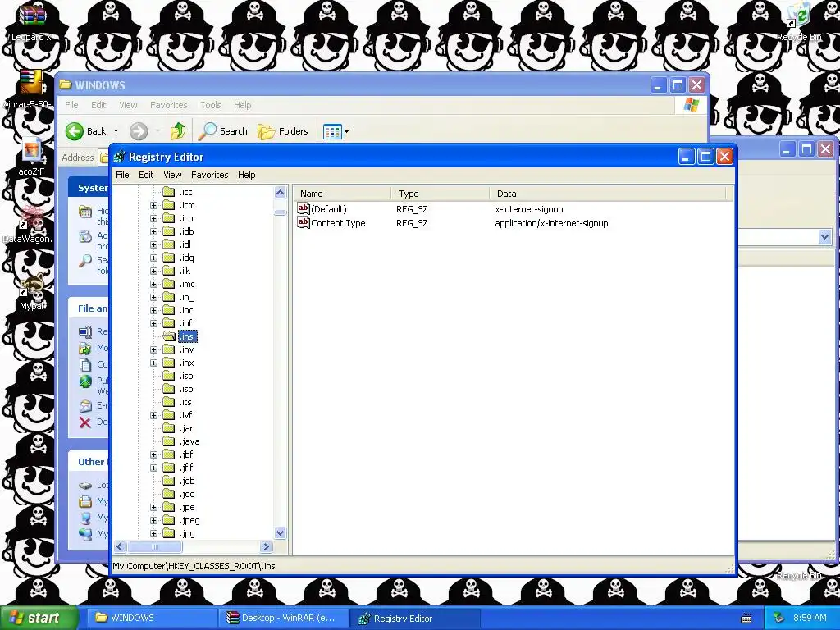Open the dropdown in the background right window
Image resolution: width=840 pixels, height=630 pixels.
click(x=824, y=237)
